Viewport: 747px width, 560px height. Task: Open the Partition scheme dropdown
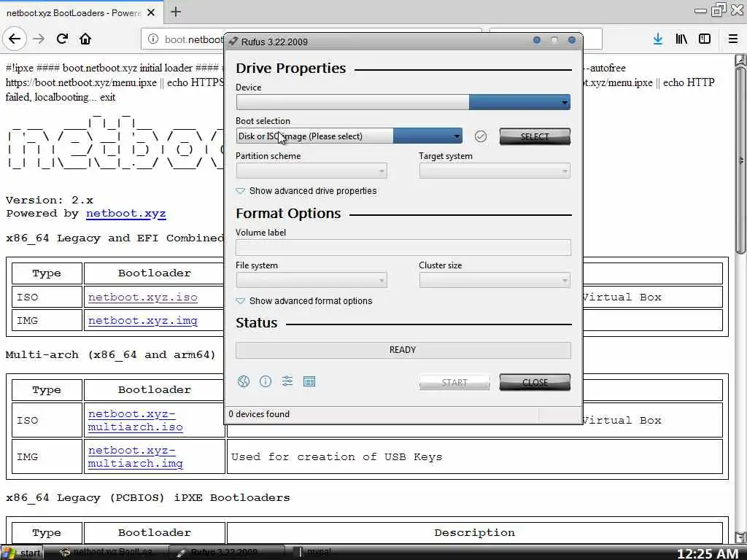(311, 171)
